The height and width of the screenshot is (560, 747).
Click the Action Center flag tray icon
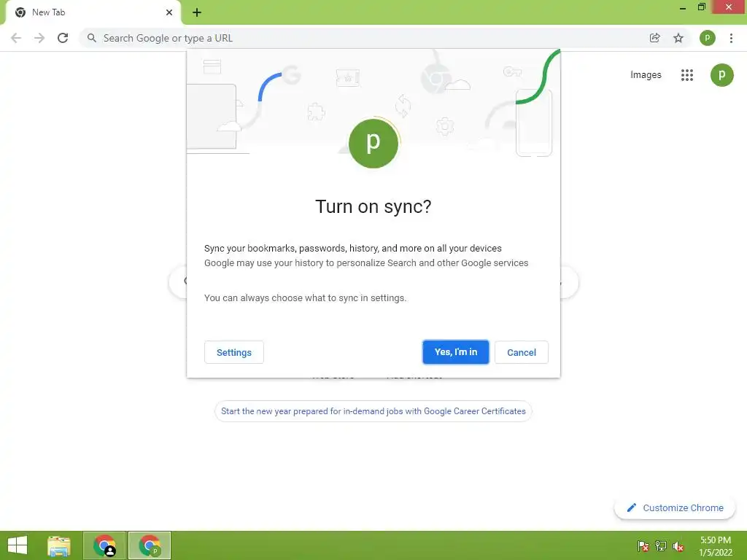click(x=643, y=546)
